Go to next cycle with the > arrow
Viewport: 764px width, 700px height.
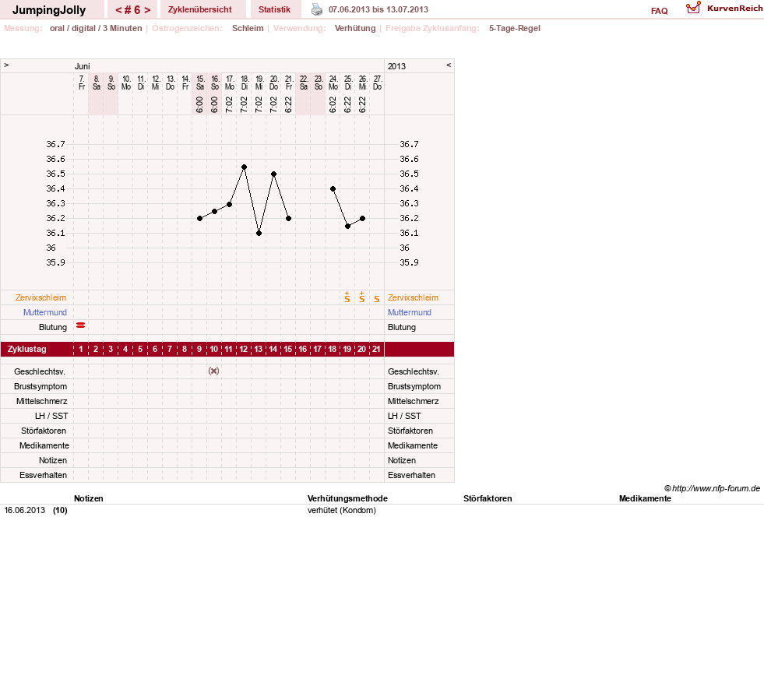click(147, 10)
